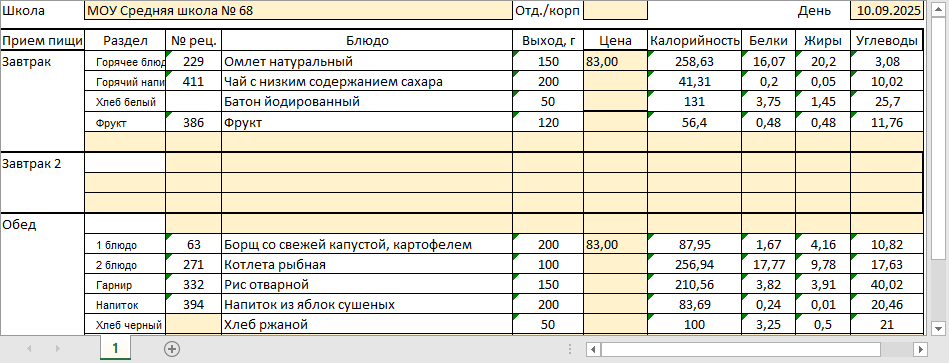
Task: Select recipe number 229 cell
Action: click(x=194, y=61)
